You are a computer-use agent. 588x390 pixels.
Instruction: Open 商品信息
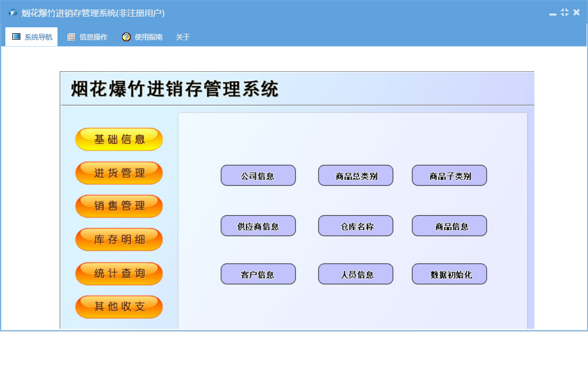click(449, 226)
